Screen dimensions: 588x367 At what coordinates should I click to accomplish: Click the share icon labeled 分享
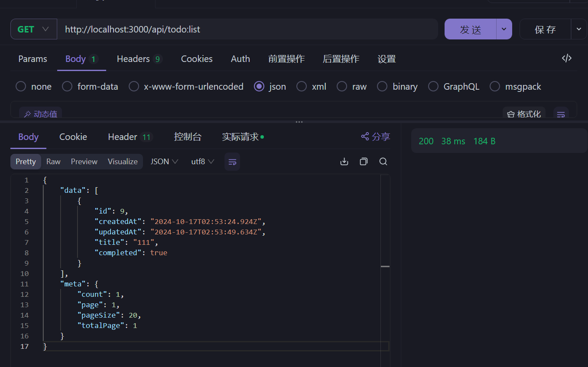[376, 137]
